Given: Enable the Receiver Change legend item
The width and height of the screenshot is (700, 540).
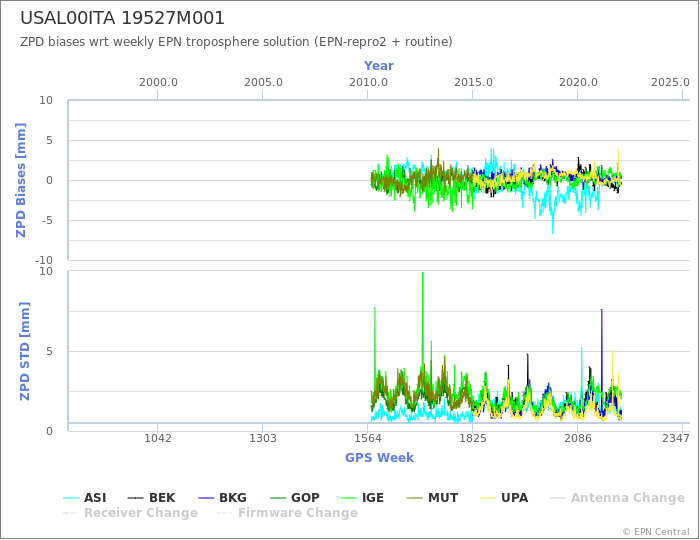Looking at the screenshot, I should (130, 513).
